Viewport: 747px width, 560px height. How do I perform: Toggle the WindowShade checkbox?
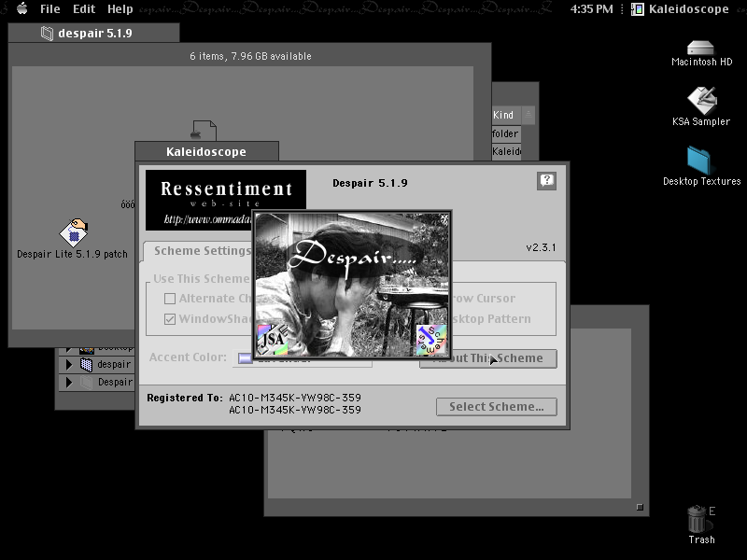170,319
